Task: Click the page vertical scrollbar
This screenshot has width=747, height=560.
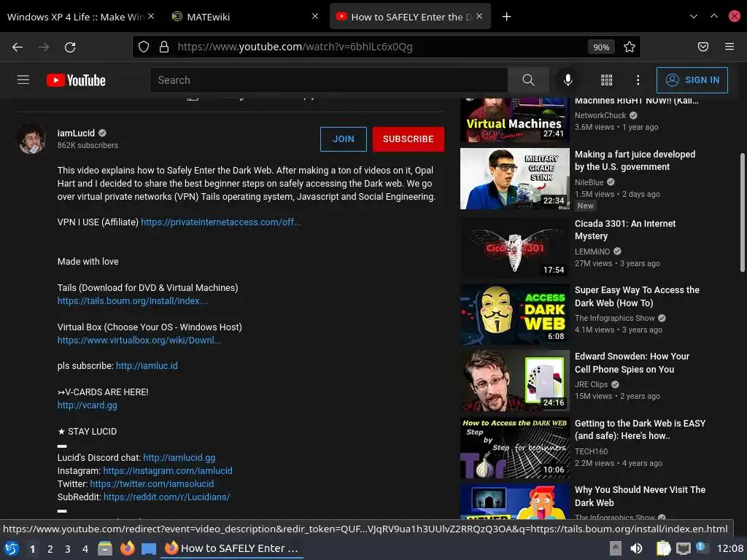Action: point(742,212)
